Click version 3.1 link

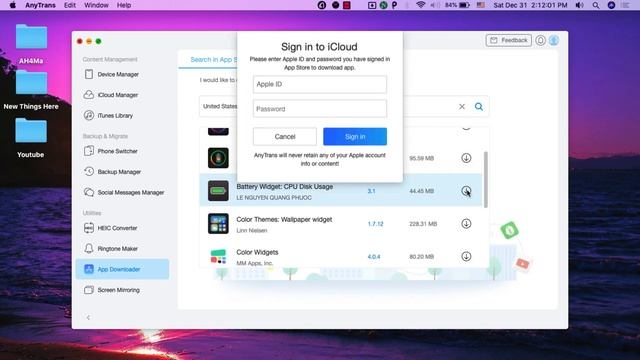click(x=371, y=191)
